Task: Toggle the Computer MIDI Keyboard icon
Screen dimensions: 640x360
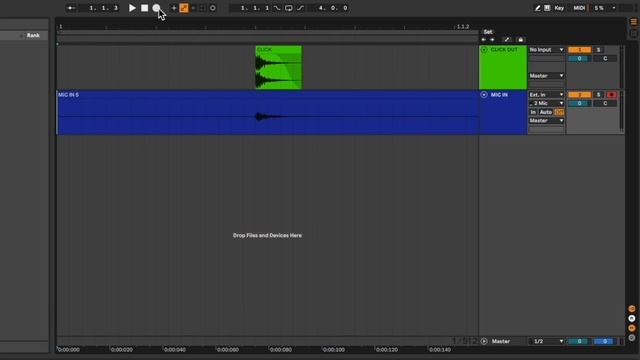Action: [547, 8]
